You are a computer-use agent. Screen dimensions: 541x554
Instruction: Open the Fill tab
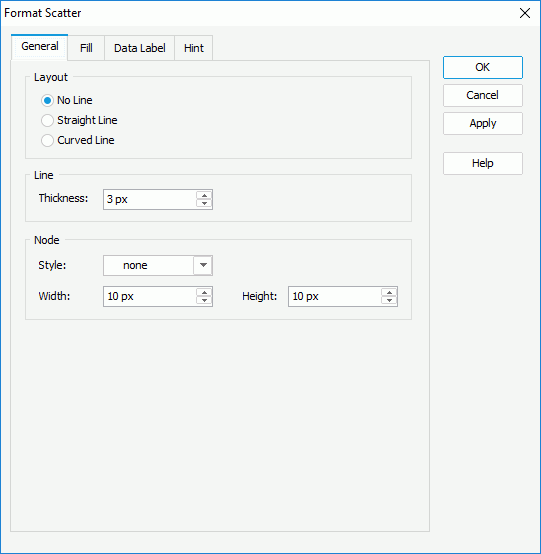click(86, 48)
